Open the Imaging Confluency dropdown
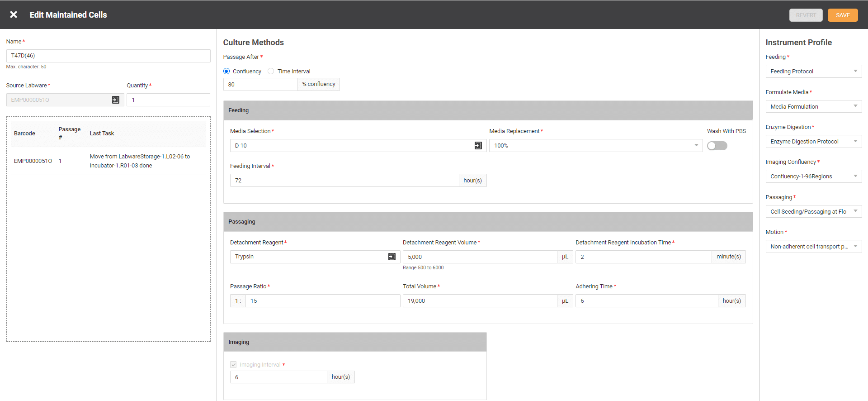 [813, 177]
